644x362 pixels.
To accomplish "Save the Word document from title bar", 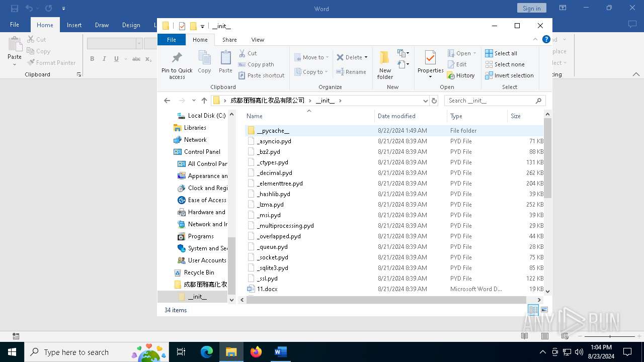I will click(x=15, y=9).
